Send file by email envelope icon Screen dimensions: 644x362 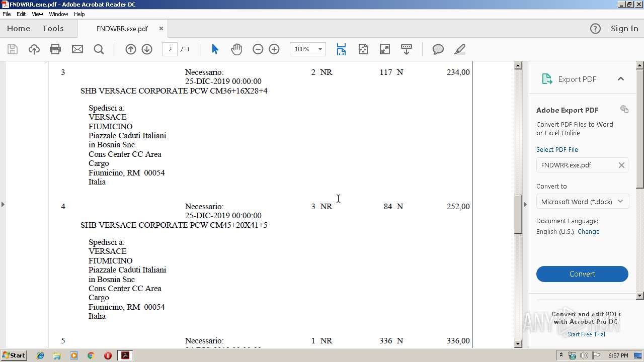coord(77,49)
